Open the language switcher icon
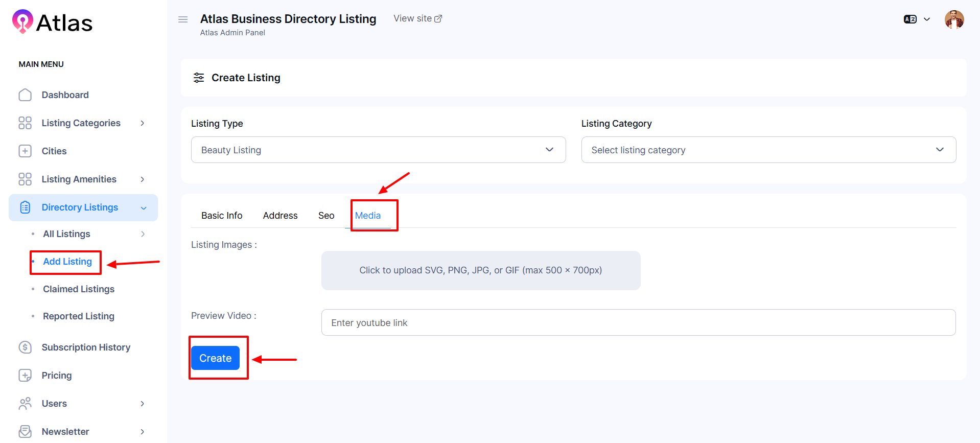This screenshot has width=980, height=443. pyautogui.click(x=910, y=19)
